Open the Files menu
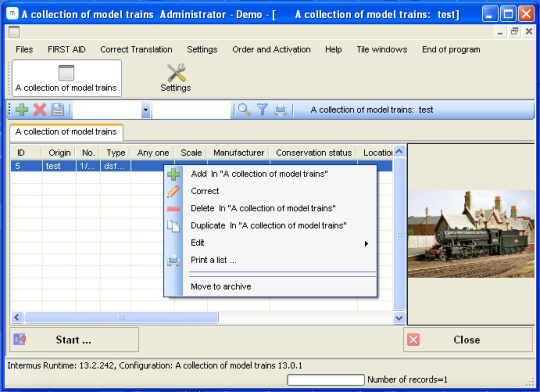540x392 pixels. (x=24, y=50)
